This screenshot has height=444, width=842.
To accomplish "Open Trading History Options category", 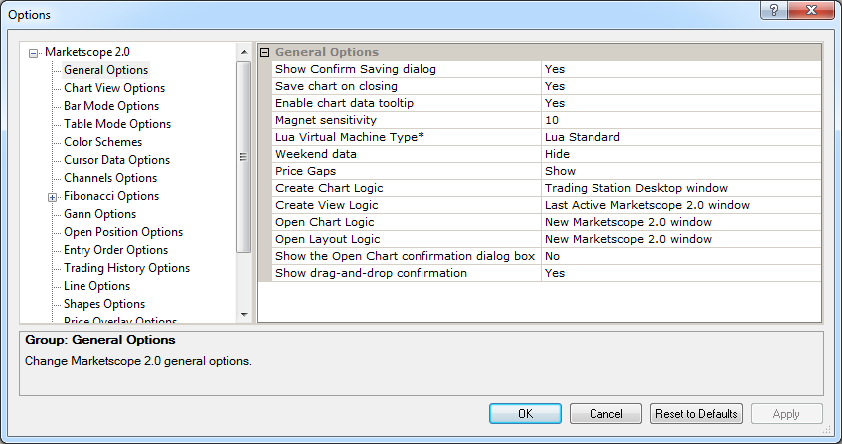I will click(x=126, y=268).
